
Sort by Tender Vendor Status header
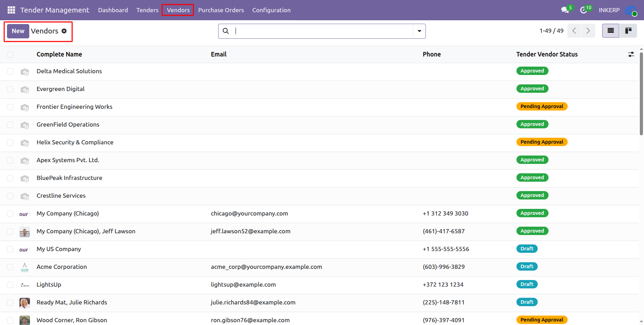547,54
